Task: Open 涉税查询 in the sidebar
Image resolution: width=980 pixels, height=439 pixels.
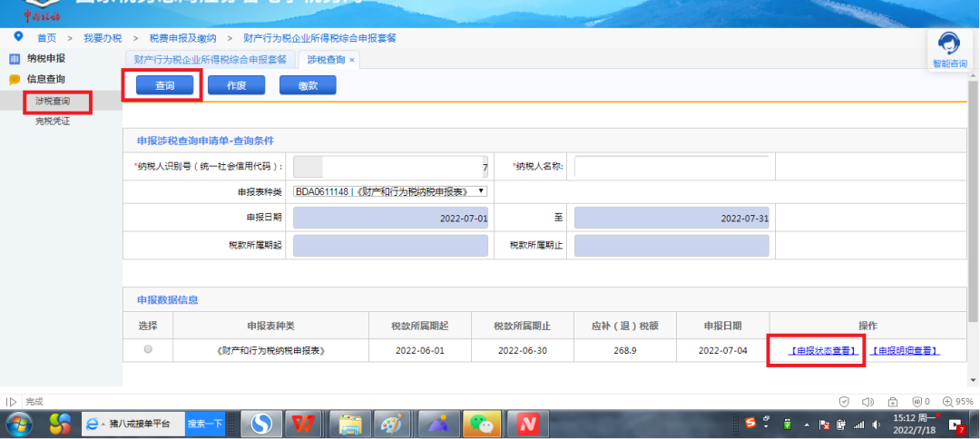Action: (x=53, y=102)
